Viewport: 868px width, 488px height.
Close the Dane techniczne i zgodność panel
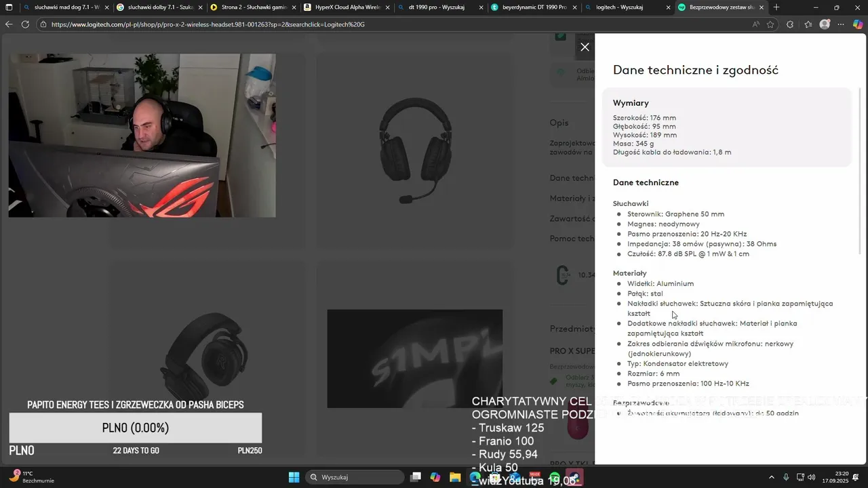pos(585,47)
